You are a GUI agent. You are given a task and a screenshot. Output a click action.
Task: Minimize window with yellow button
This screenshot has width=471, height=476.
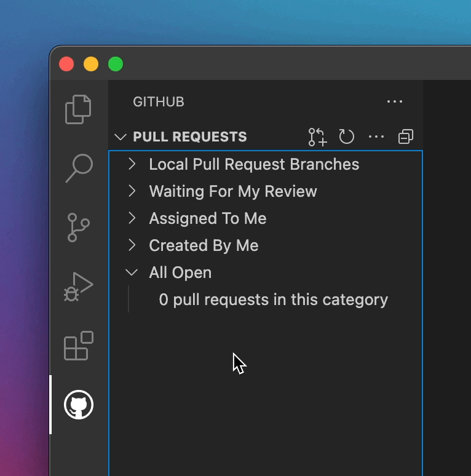(x=91, y=64)
